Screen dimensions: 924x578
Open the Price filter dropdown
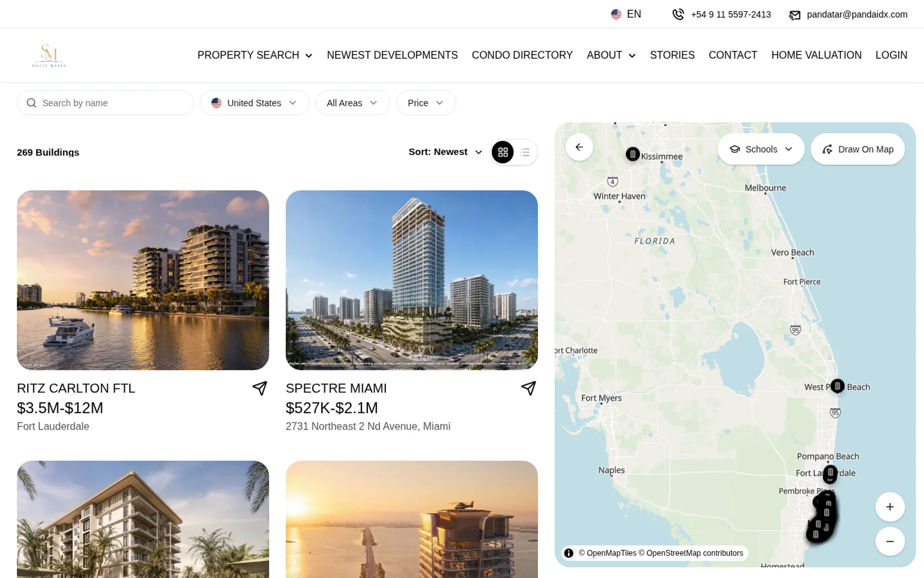pos(426,103)
